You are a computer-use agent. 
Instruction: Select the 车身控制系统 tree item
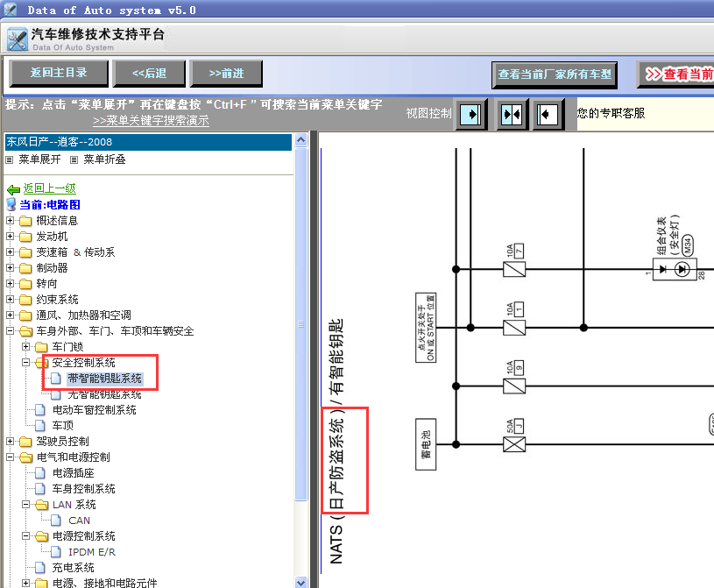point(84,489)
